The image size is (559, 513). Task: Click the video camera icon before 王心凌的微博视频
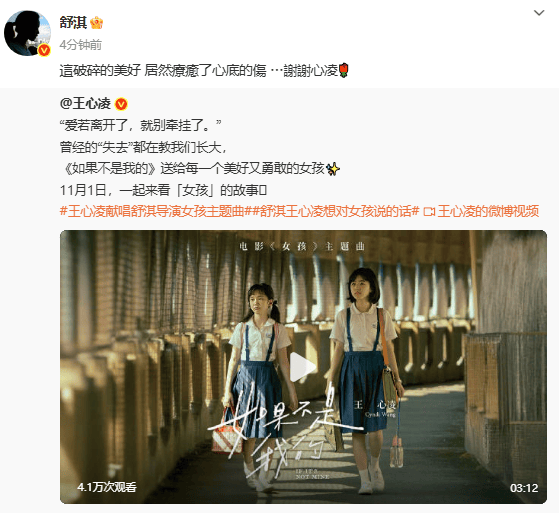tap(429, 212)
